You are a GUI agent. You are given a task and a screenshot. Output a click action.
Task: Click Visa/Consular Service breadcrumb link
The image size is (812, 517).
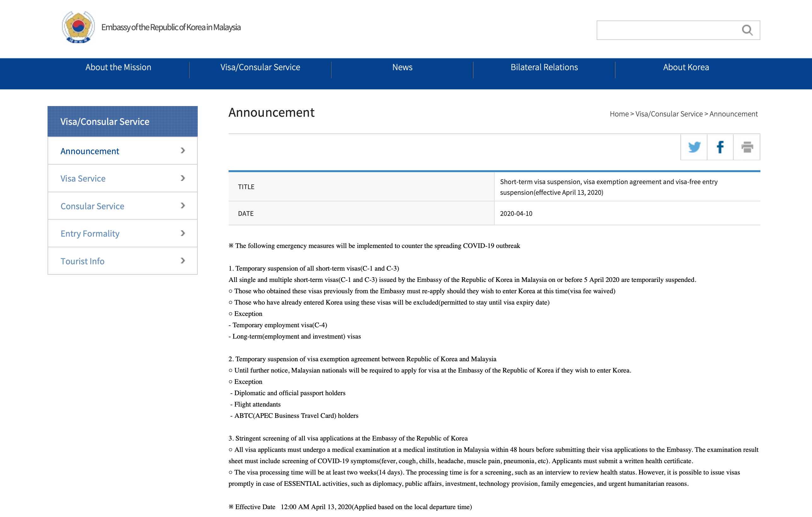click(669, 114)
